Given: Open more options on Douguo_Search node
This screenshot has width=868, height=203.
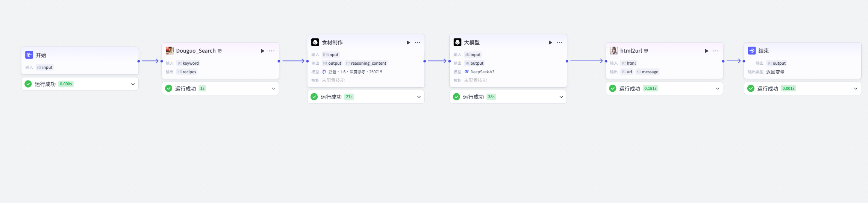Looking at the screenshot, I should [x=272, y=51].
